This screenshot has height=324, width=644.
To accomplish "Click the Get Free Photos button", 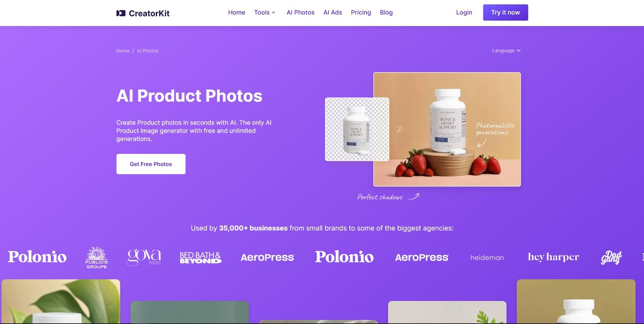I will click(x=151, y=164).
